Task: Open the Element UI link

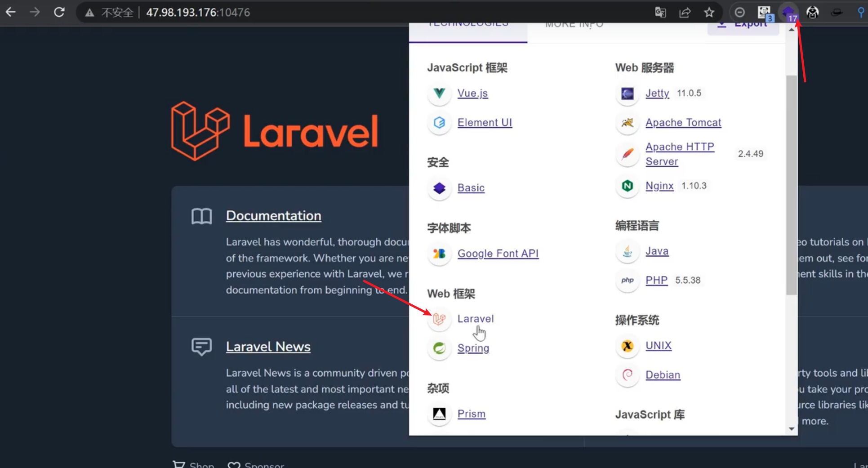Action: [485, 122]
